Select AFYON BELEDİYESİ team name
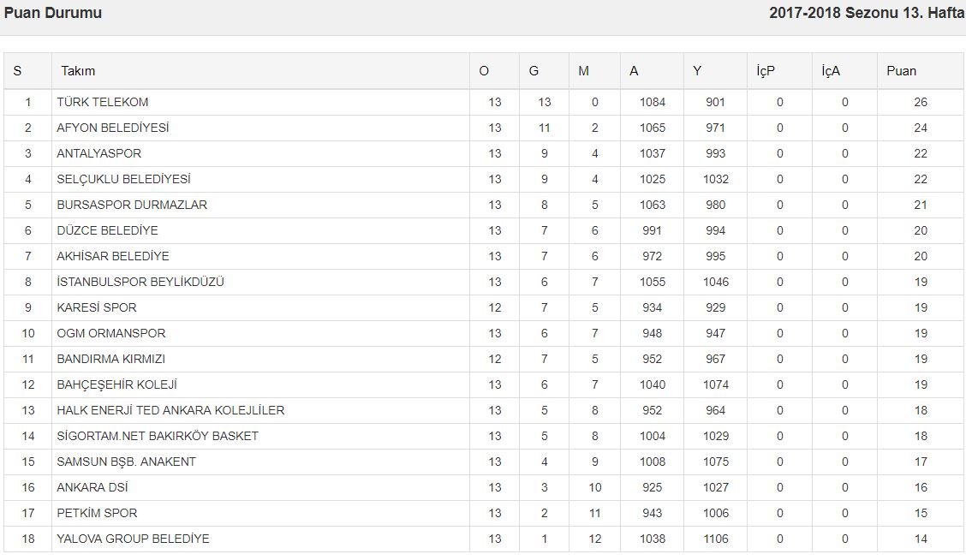Image resolution: width=966 pixels, height=560 pixels. pyautogui.click(x=113, y=128)
